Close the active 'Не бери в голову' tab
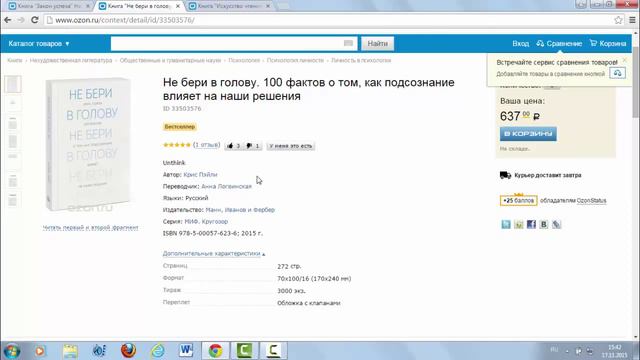The height and width of the screenshot is (360, 640). pos(178,6)
